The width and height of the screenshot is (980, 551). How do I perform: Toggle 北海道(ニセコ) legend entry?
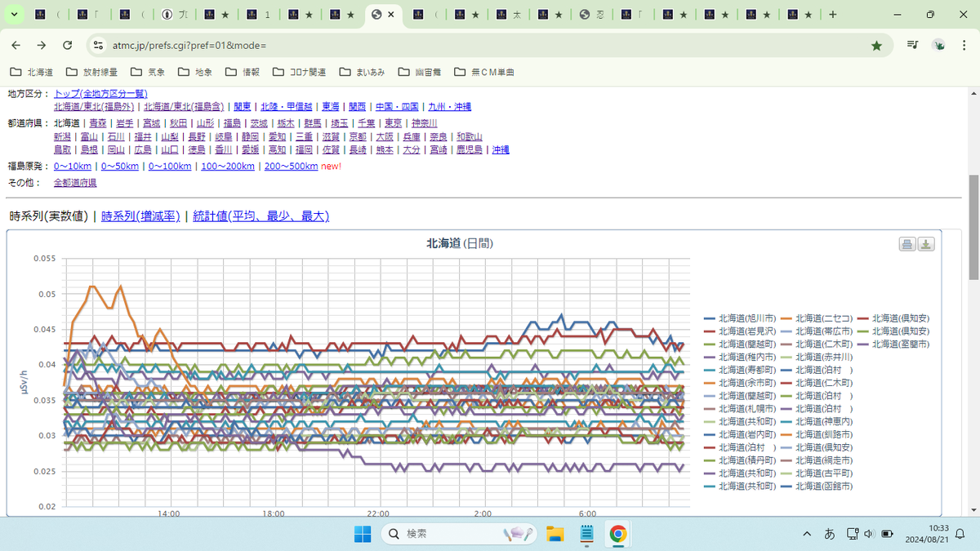coord(818,318)
